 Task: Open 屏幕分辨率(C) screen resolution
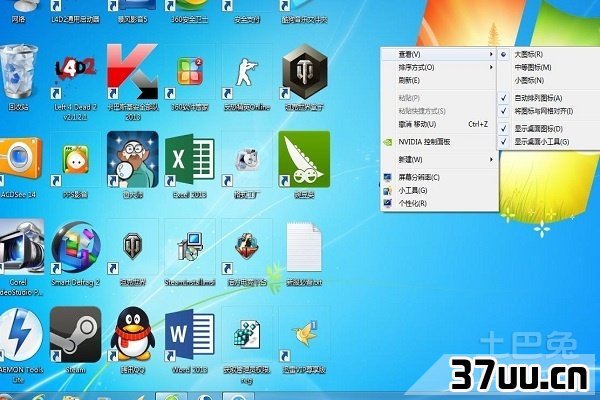point(439,177)
